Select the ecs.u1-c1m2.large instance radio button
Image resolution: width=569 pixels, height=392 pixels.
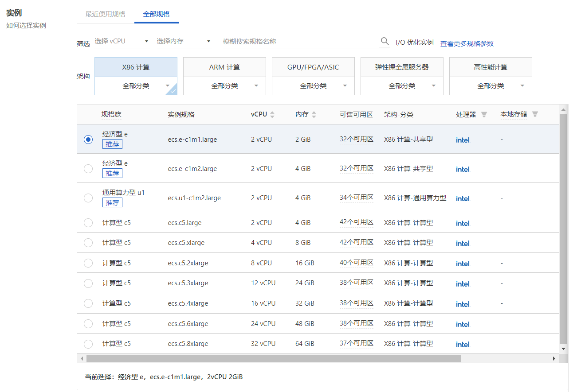tap(88, 198)
